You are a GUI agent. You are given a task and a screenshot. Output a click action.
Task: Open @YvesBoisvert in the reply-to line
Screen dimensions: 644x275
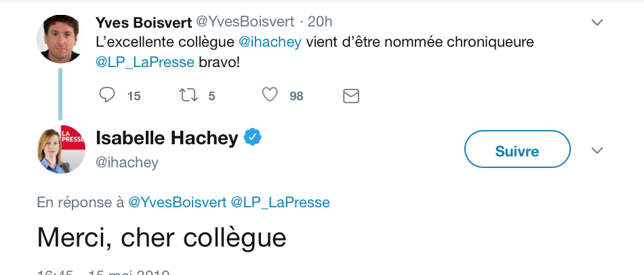(177, 202)
